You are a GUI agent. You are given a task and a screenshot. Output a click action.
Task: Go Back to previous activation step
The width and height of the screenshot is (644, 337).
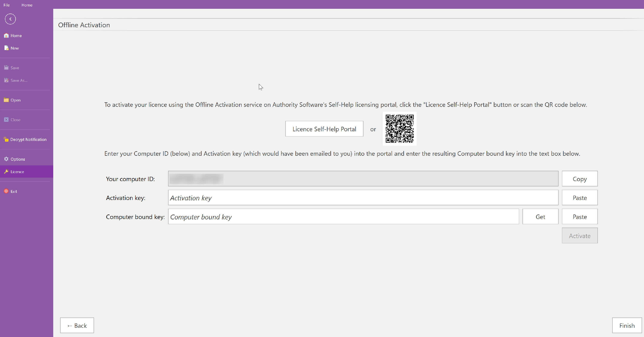tap(77, 325)
